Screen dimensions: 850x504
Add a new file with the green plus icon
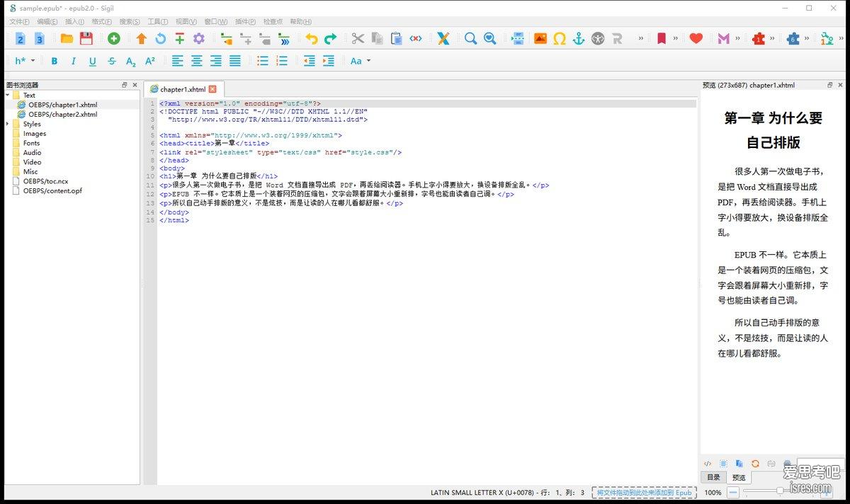113,38
